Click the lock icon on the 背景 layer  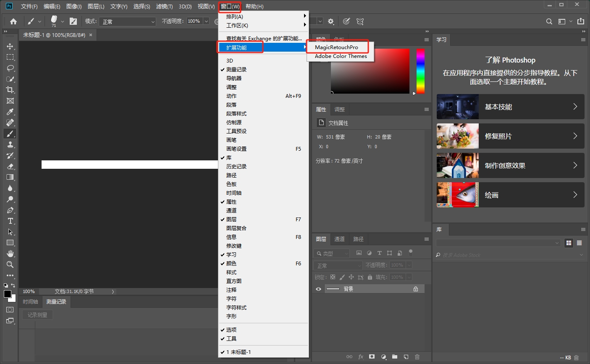click(x=416, y=288)
